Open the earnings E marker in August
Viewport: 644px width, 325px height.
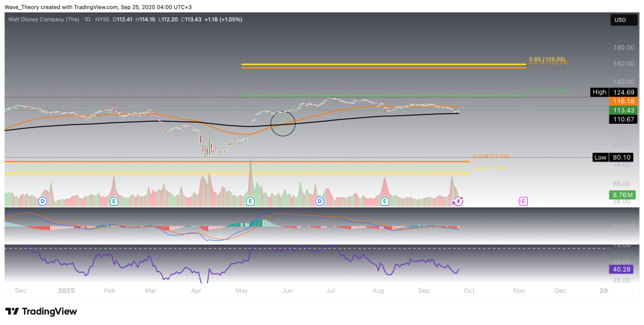384,201
